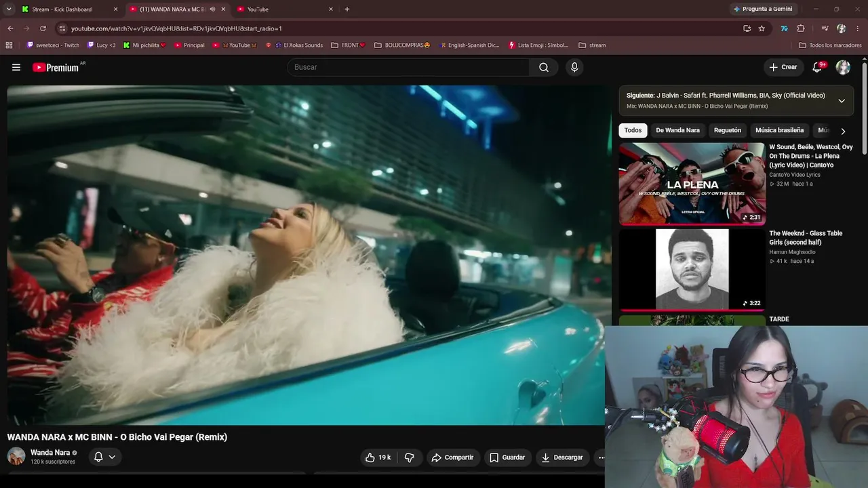Image resolution: width=868 pixels, height=488 pixels.
Task: Bookmark this page with the star
Action: coord(762,28)
